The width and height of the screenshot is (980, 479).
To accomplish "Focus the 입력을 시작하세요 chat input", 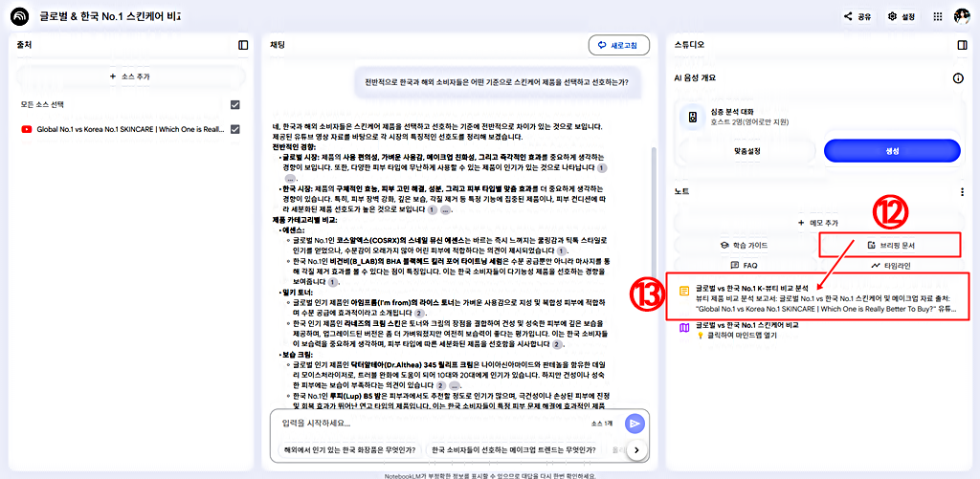I will click(432, 424).
